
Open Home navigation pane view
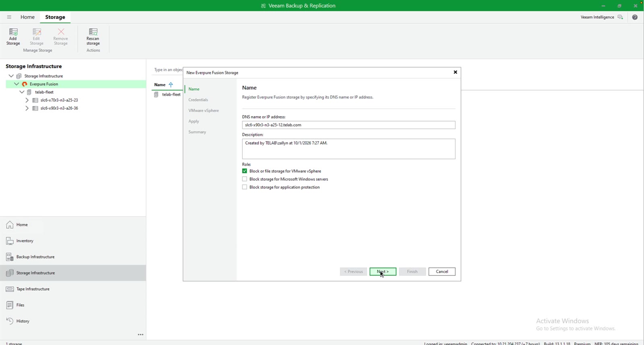tap(73, 225)
